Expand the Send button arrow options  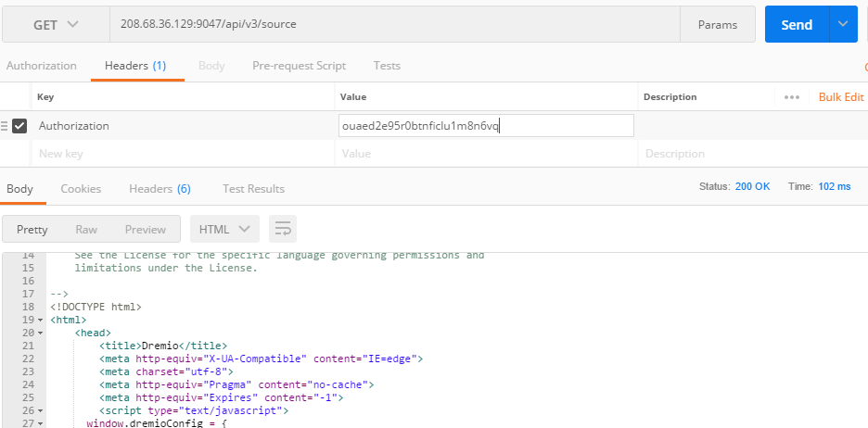coord(843,24)
